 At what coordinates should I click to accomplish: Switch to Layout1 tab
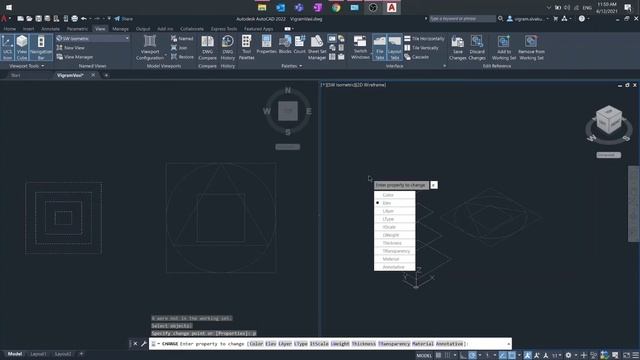tap(38, 354)
